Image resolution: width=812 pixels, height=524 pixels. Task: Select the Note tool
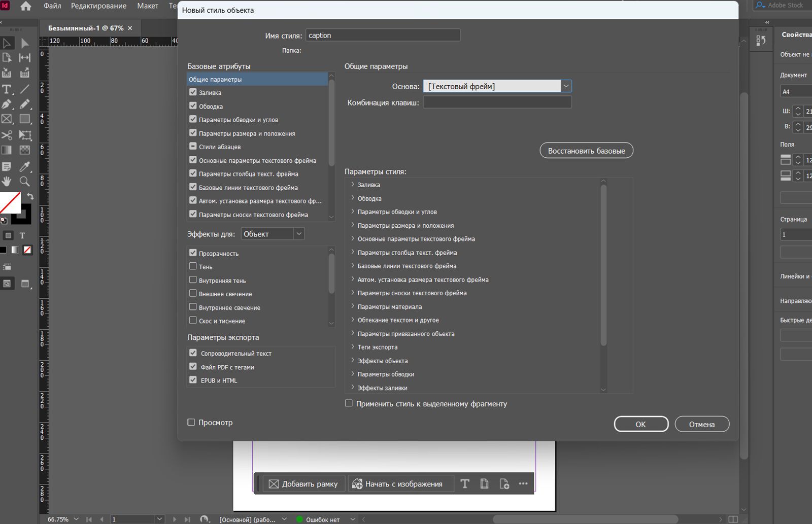[7, 166]
